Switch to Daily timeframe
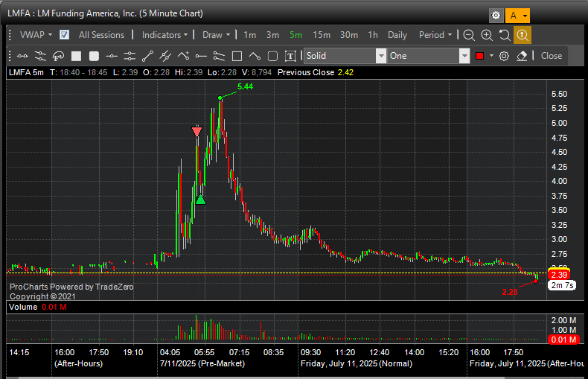Image resolution: width=588 pixels, height=379 pixels. point(397,35)
